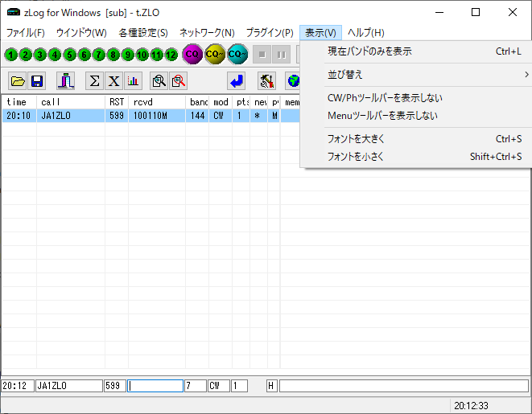Click the callsign input field JA1ZLO

click(x=69, y=386)
